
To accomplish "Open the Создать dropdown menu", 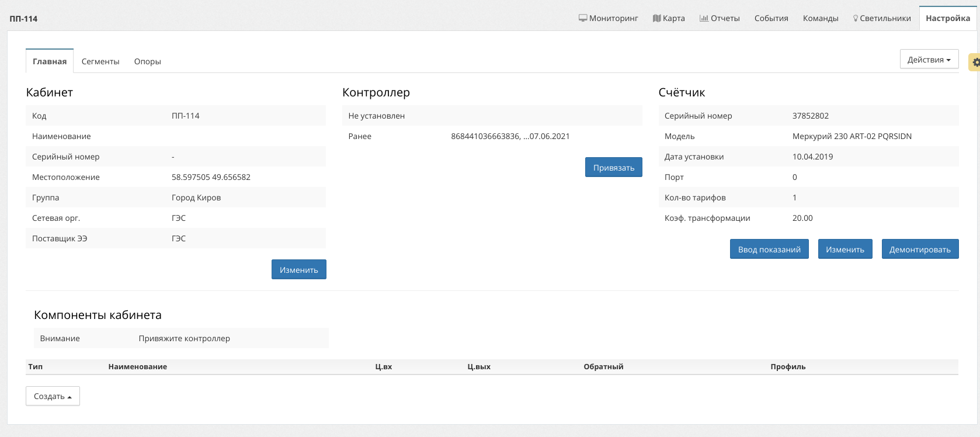I will click(x=53, y=396).
